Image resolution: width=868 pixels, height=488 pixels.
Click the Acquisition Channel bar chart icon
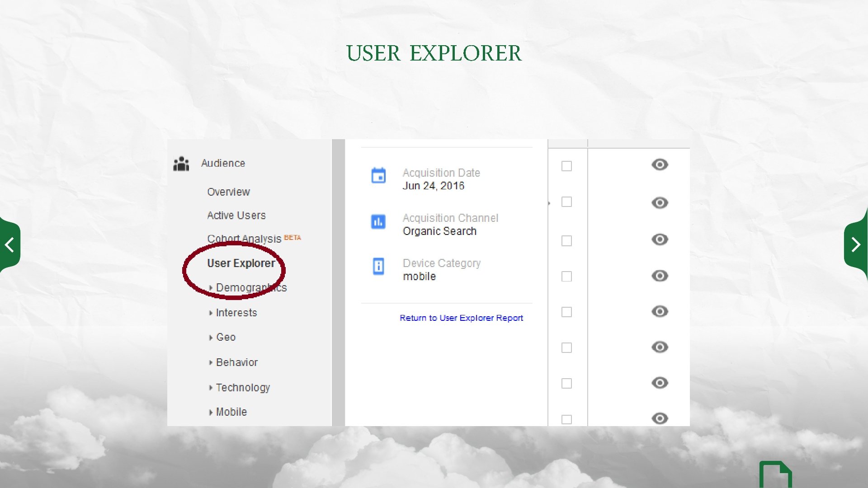[x=378, y=221]
